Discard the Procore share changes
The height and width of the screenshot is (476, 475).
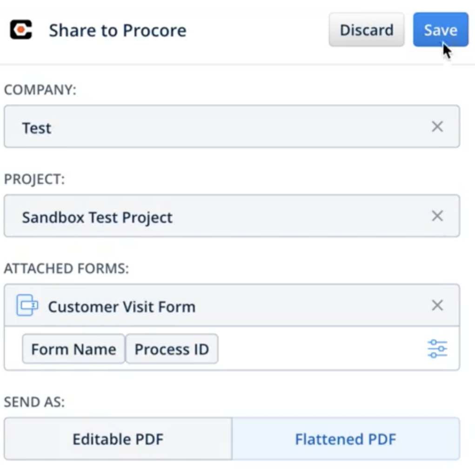(366, 30)
